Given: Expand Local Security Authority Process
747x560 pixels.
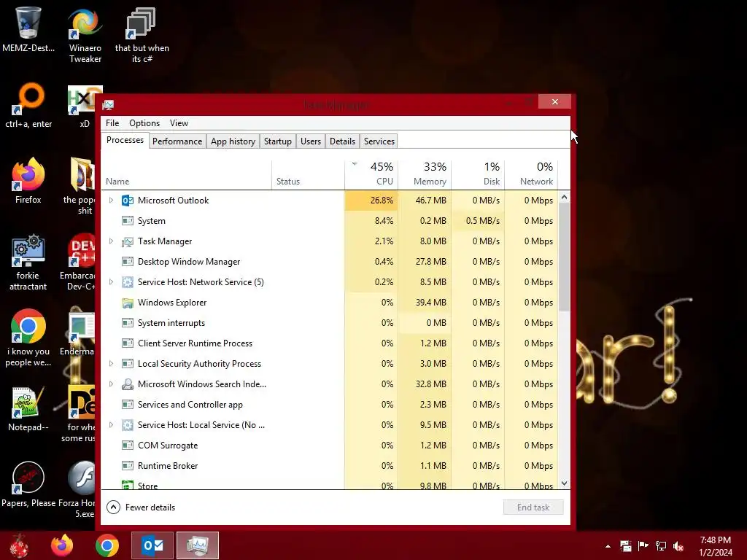Looking at the screenshot, I should click(x=111, y=365).
